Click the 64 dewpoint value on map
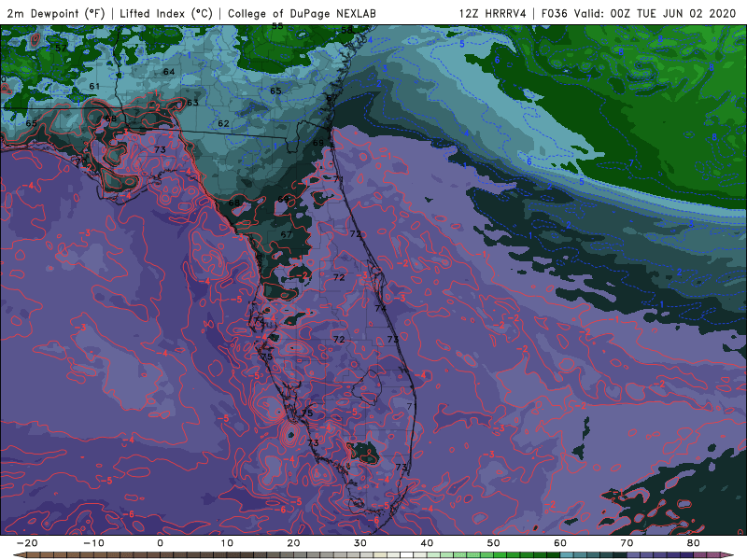This screenshot has width=747, height=560. tap(169, 72)
